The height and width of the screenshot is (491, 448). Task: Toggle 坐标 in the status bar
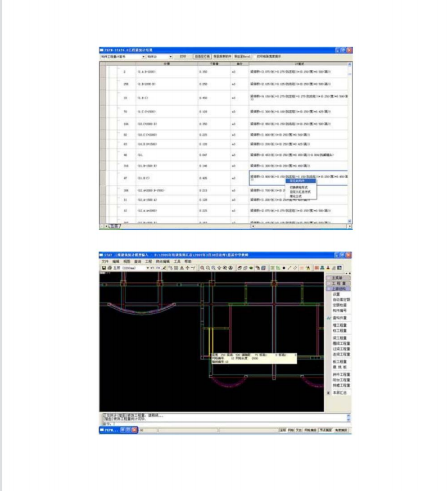click(x=283, y=430)
